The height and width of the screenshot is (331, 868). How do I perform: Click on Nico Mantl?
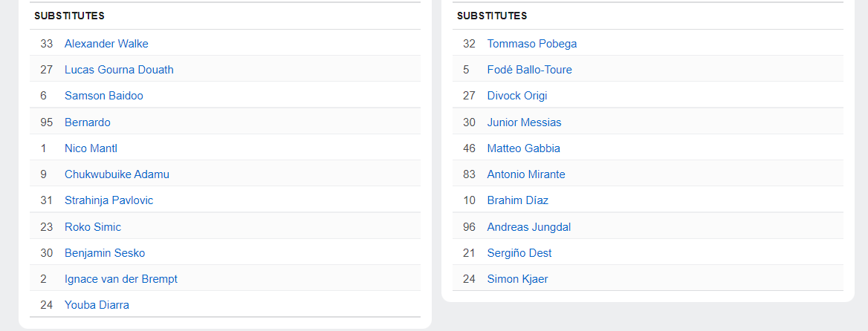coord(91,148)
